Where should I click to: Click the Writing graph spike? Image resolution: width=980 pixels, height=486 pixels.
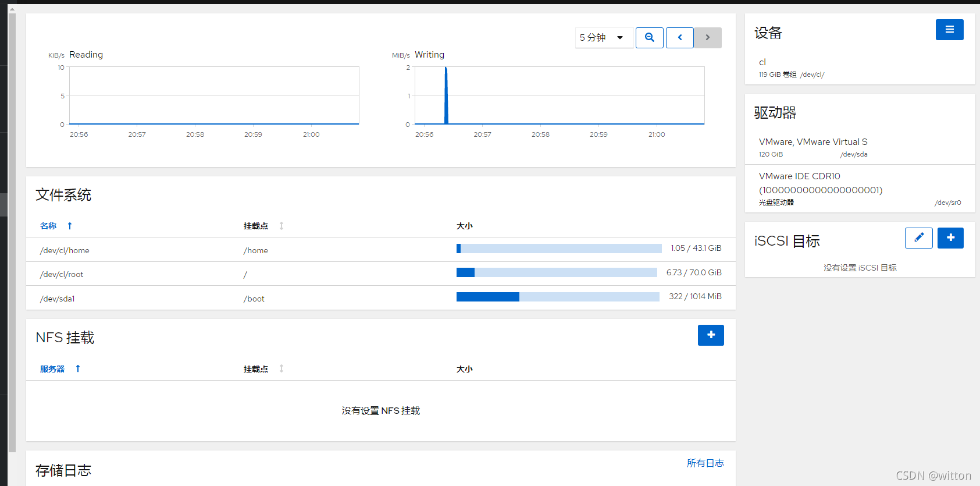(446, 95)
